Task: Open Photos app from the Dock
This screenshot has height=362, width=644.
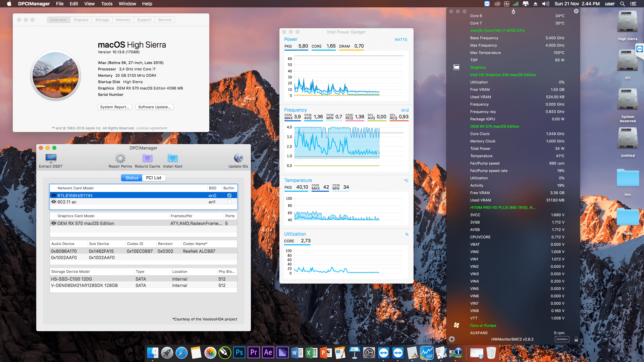Action: (210, 353)
